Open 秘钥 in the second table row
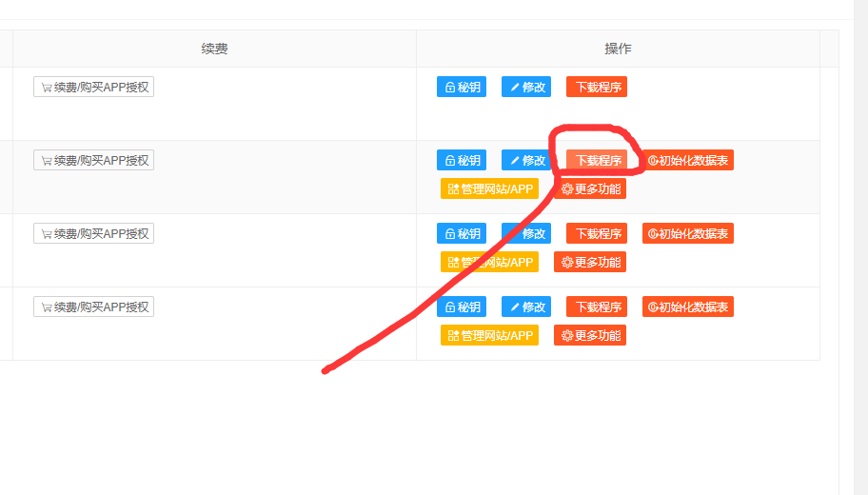This screenshot has height=495, width=868. click(x=462, y=160)
